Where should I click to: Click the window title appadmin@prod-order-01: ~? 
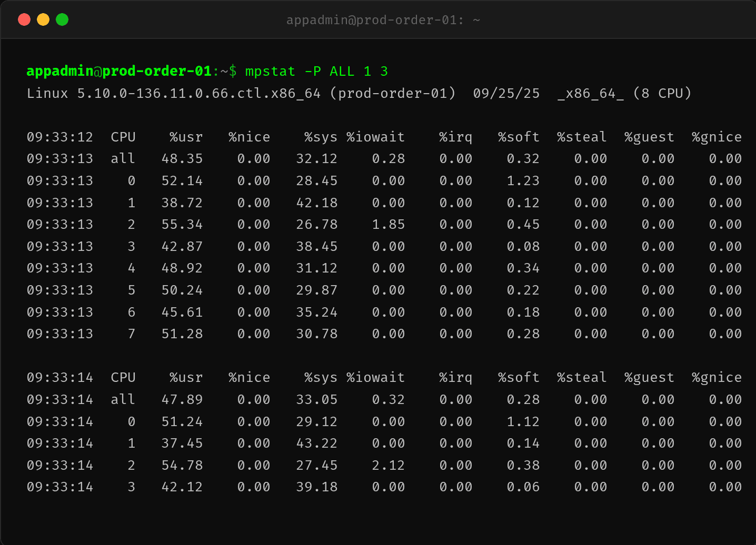383,20
